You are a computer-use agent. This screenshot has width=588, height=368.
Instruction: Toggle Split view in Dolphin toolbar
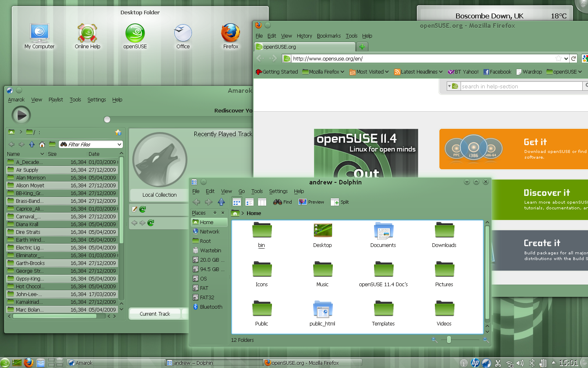pos(340,202)
